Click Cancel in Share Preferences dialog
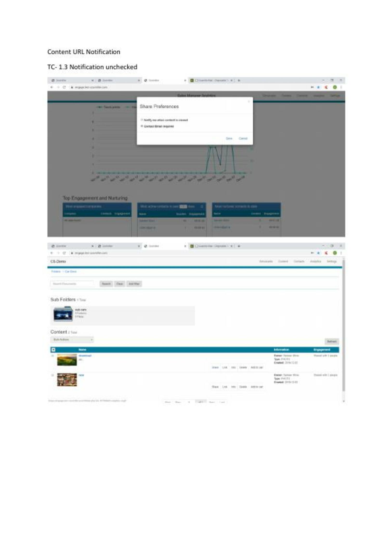The image size is (392, 555). coord(243,139)
